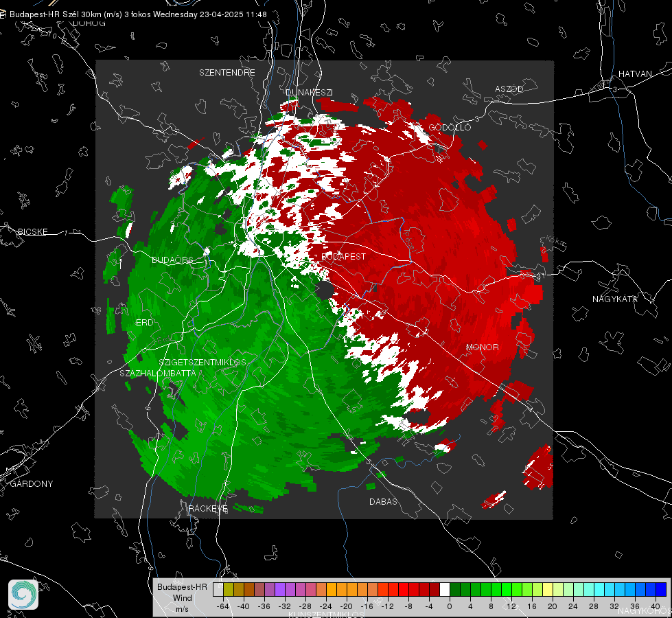Click the radar title timestamp text
Viewport: 672px width, 618px height.
pos(138,14)
